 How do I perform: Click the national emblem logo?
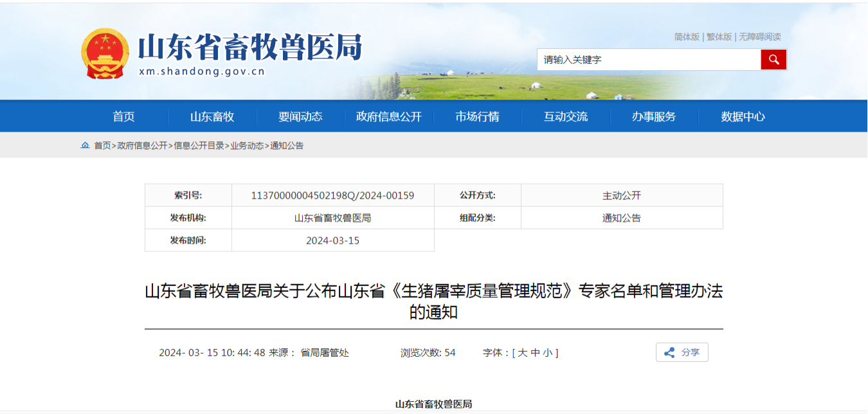pos(105,53)
